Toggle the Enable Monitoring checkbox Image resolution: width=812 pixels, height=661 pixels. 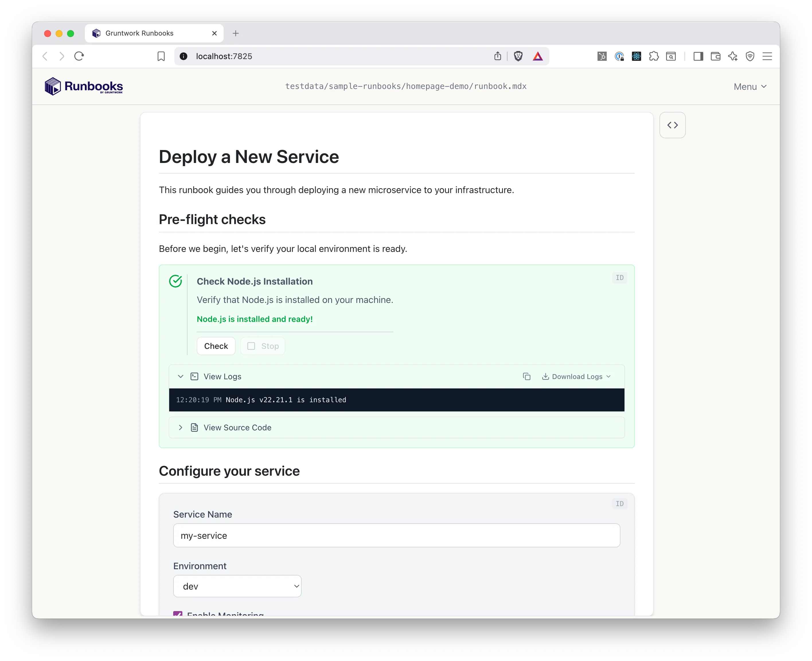coord(178,613)
